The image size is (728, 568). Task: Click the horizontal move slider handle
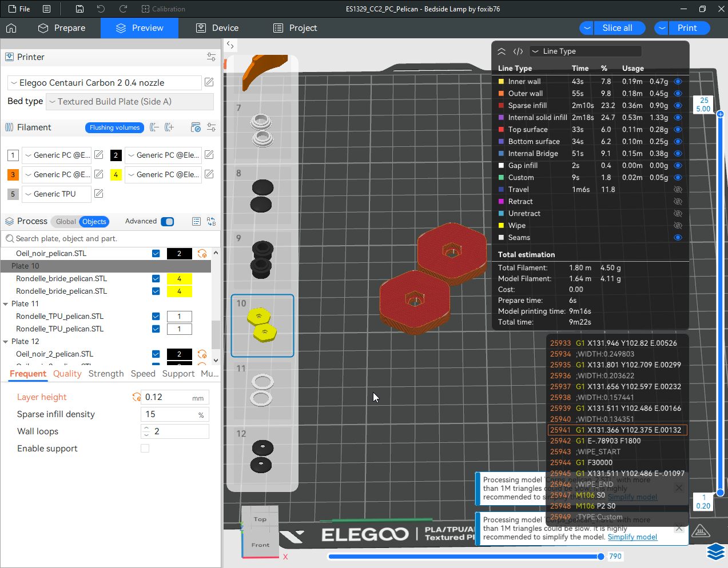[600, 557]
